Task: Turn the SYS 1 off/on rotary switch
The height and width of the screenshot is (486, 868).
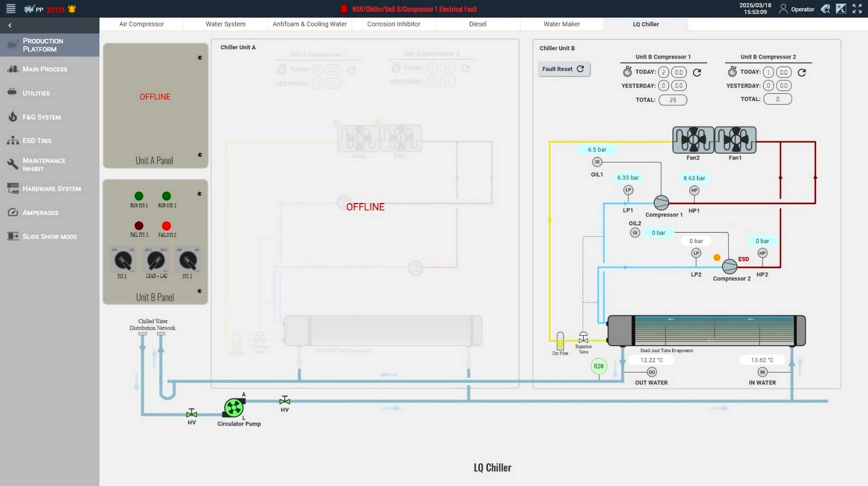Action: coord(123,261)
